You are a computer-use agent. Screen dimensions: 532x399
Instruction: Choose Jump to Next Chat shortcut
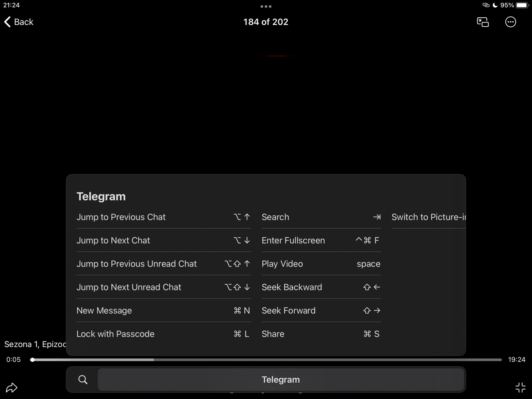click(164, 240)
